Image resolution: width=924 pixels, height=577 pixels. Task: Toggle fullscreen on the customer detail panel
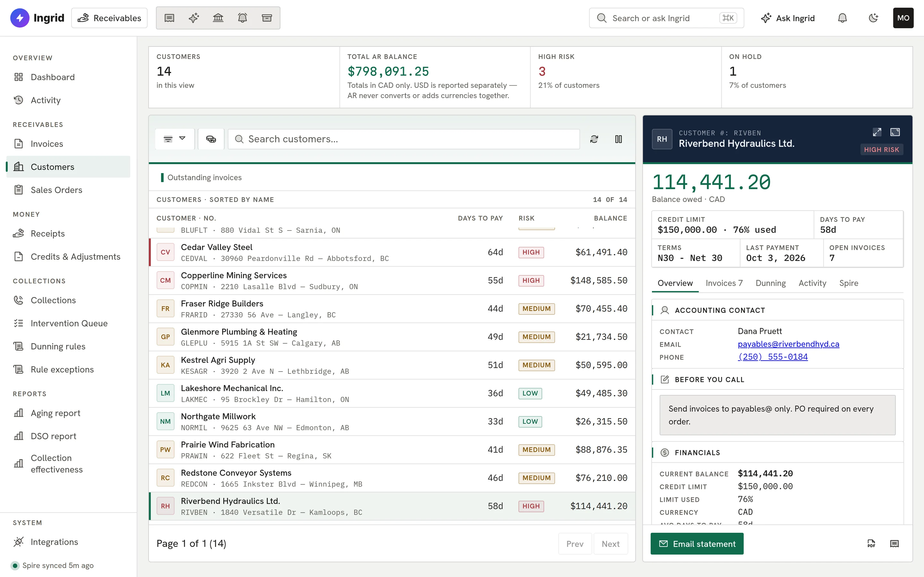(x=895, y=132)
